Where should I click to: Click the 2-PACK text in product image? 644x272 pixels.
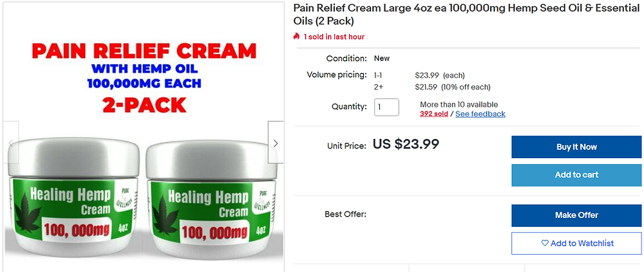pos(144,105)
